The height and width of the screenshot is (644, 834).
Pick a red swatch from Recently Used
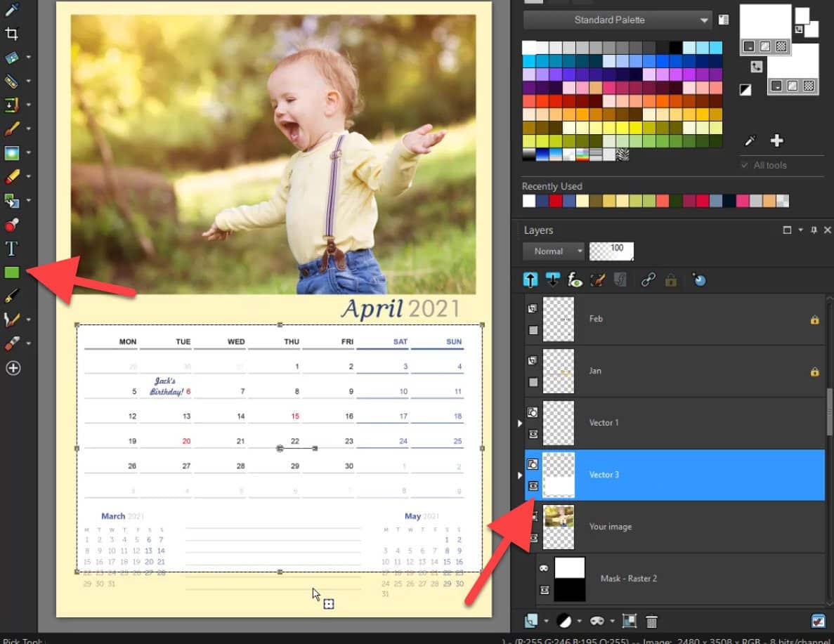(x=555, y=202)
